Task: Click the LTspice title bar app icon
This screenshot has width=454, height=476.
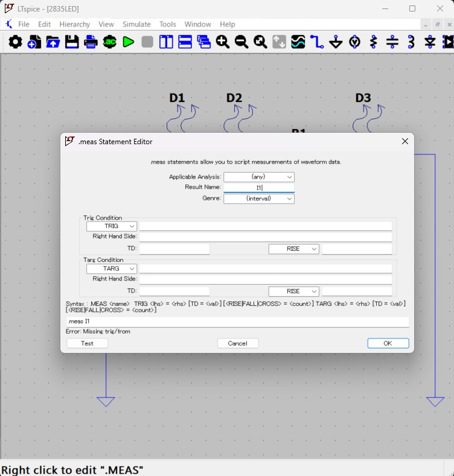Action: 9,8
